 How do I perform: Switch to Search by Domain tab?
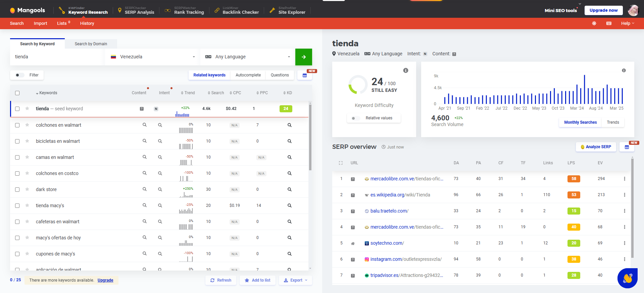coord(91,44)
